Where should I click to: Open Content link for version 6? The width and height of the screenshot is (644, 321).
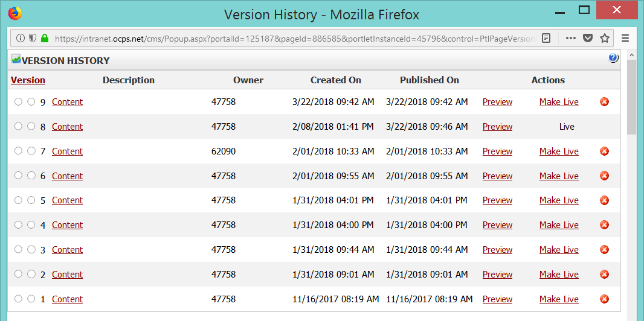pyautogui.click(x=67, y=176)
